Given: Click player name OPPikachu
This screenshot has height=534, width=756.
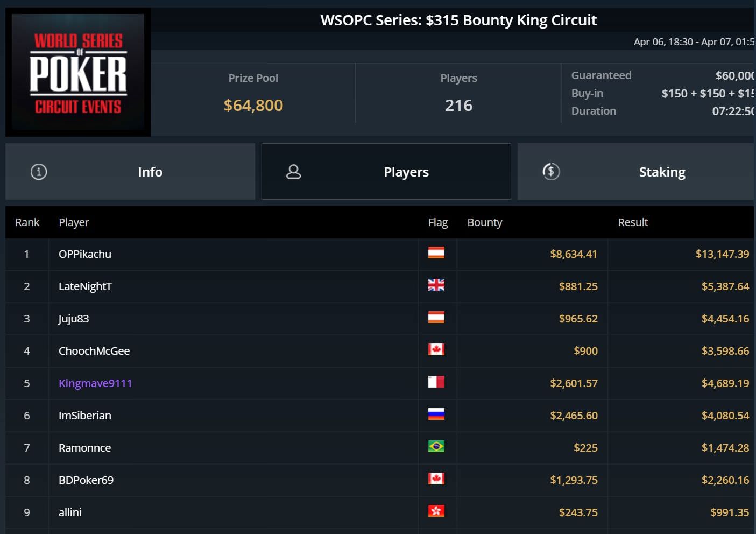Looking at the screenshot, I should click(x=85, y=254).
